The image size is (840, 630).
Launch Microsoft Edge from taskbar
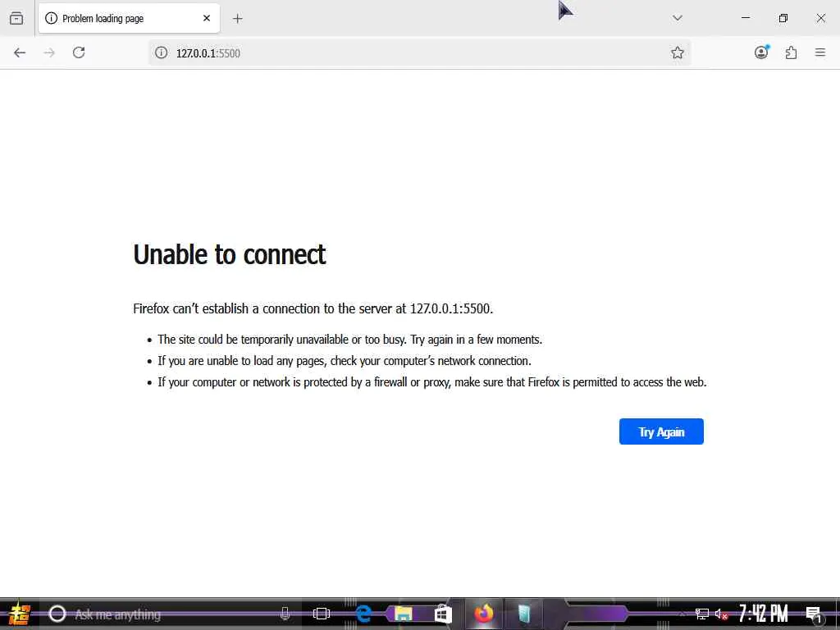363,614
